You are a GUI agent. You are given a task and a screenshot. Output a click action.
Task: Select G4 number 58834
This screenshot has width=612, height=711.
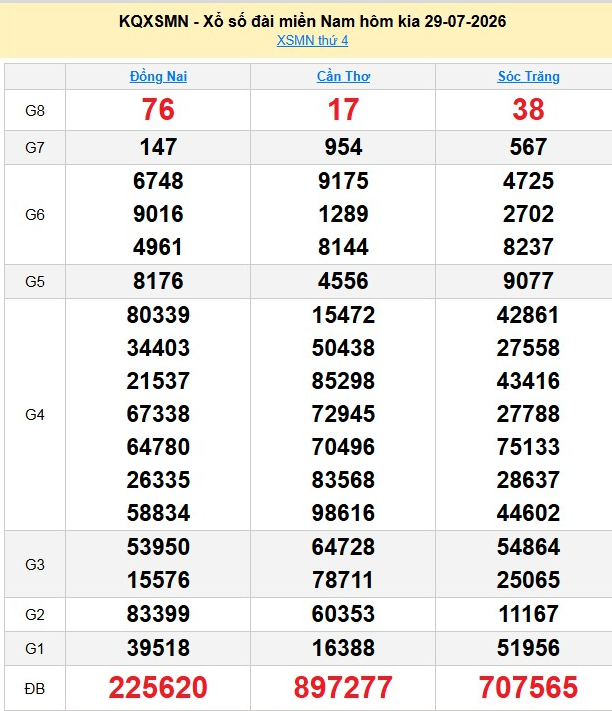point(158,513)
